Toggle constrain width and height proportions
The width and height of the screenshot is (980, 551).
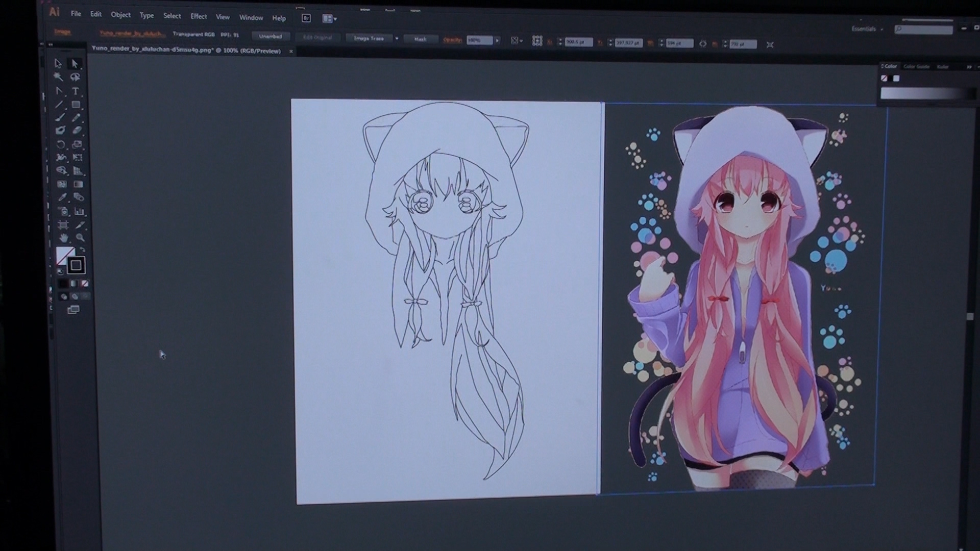coord(703,44)
